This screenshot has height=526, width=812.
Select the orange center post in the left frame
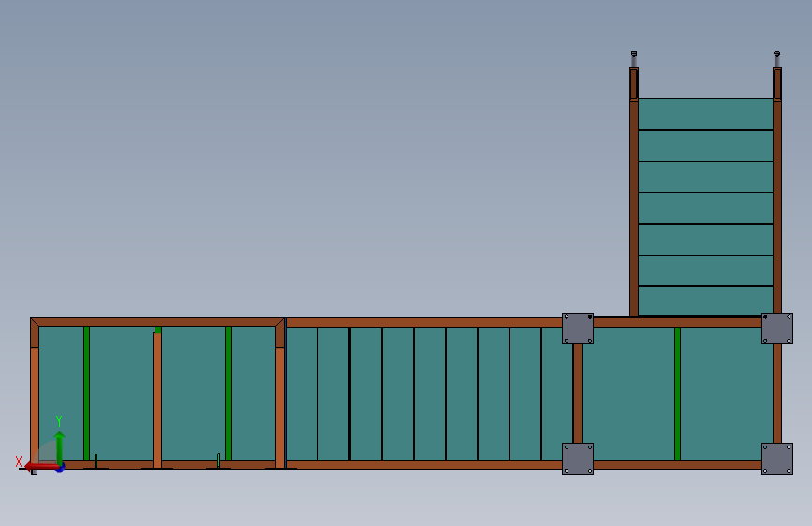coord(157,401)
